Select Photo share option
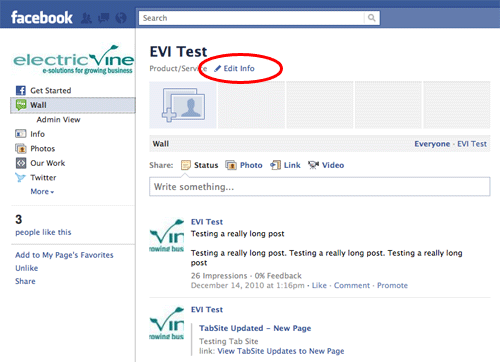The width and height of the screenshot is (500, 362). tap(251, 165)
